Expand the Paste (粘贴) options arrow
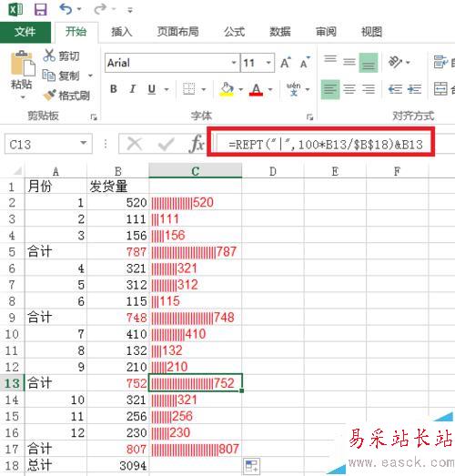The image size is (455, 476). pos(23,97)
